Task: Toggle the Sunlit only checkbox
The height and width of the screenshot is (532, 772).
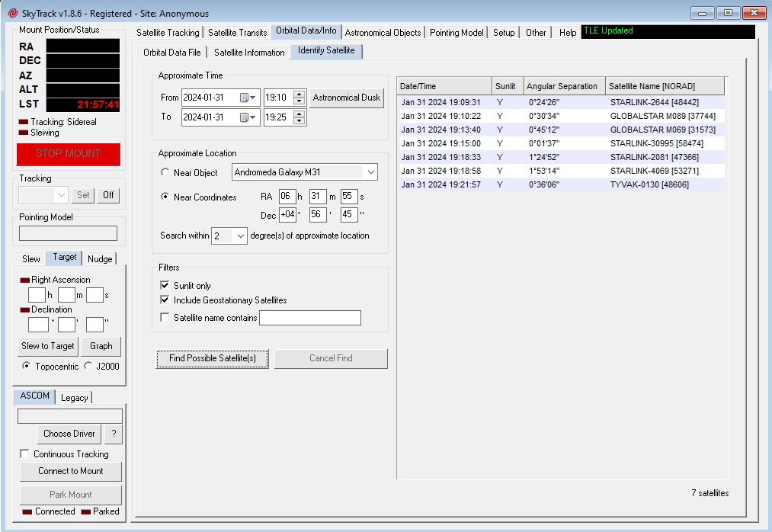Action: click(x=165, y=285)
